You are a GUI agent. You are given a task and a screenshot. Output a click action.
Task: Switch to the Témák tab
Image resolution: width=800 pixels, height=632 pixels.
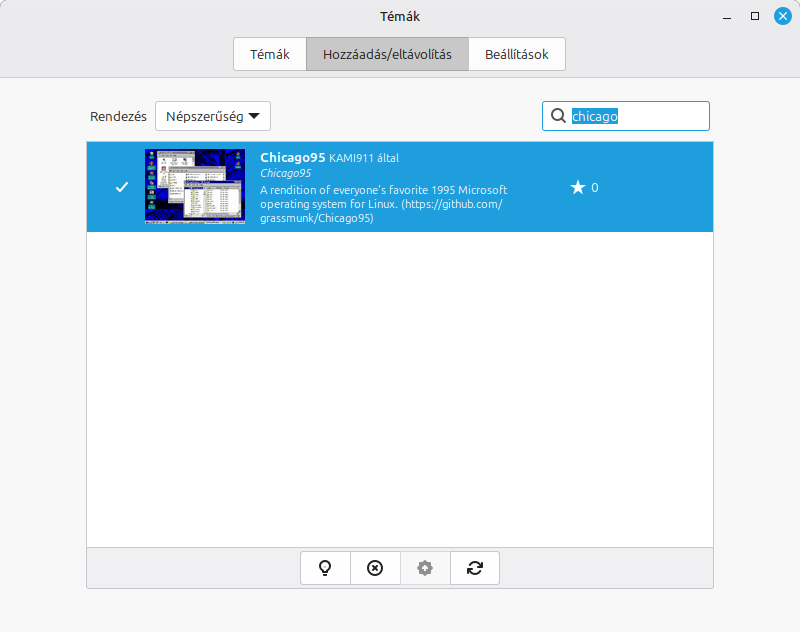(269, 54)
